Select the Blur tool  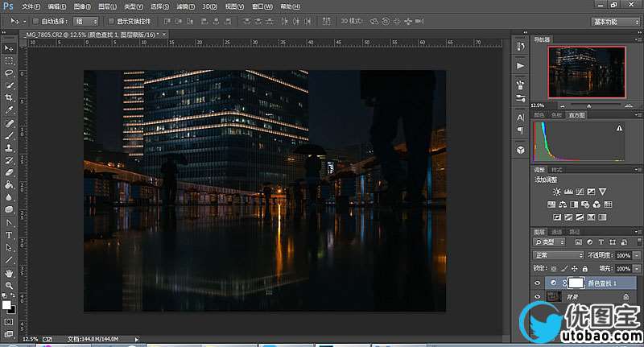[x=9, y=197]
